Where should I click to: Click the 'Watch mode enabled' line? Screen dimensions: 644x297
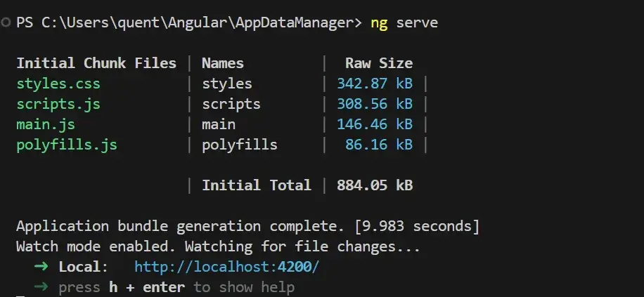tap(218, 247)
